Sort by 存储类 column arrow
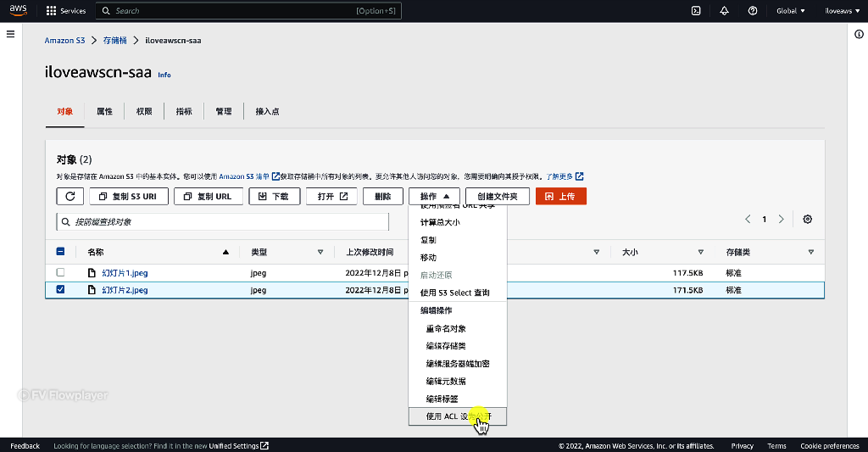The width and height of the screenshot is (868, 452). (811, 252)
